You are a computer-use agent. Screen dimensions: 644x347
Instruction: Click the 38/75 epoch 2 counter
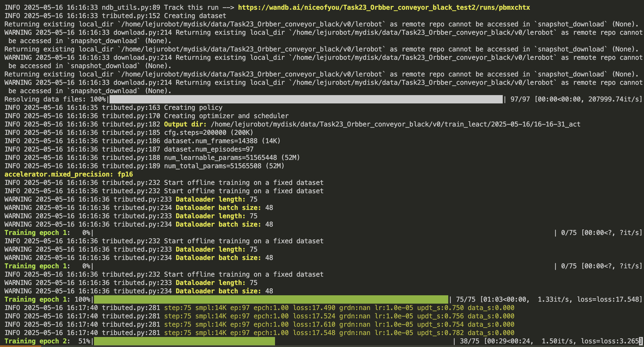469,341
